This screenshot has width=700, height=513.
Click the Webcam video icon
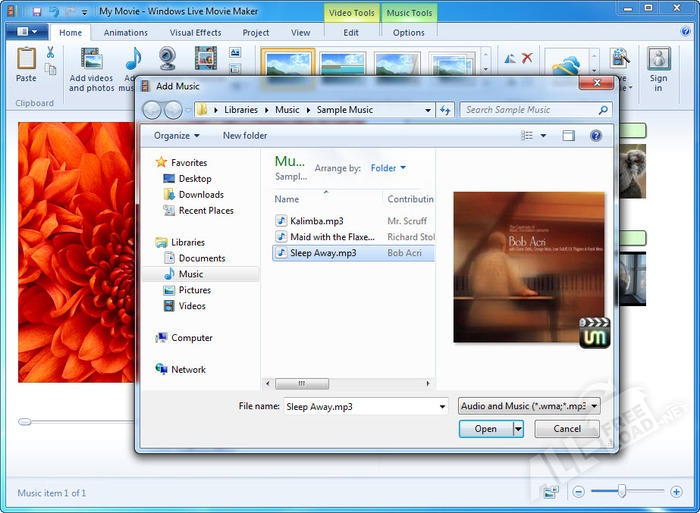point(167,59)
